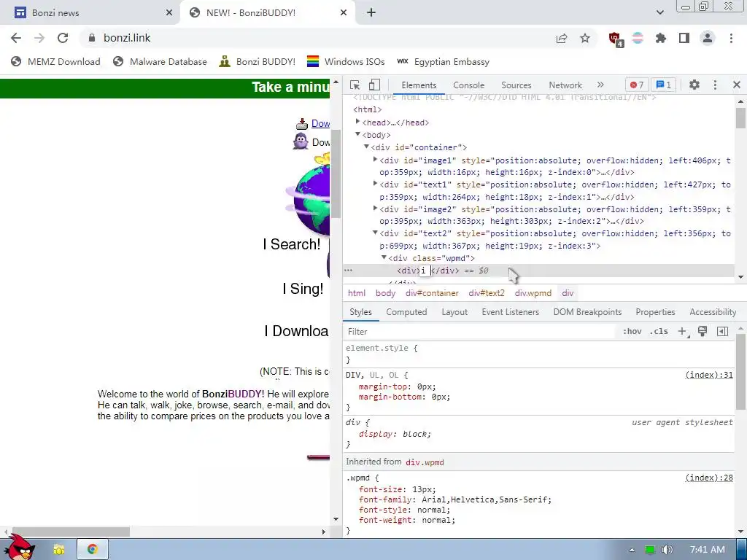Viewport: 747px width, 560px height.
Task: Open the MEMZ Download bookmark
Action: click(55, 61)
